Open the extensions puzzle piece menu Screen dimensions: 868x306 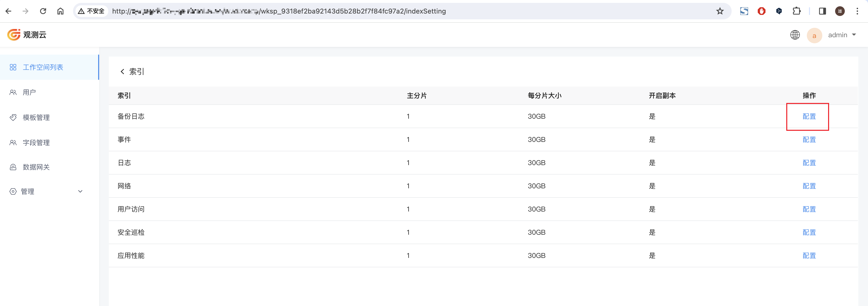coord(797,11)
